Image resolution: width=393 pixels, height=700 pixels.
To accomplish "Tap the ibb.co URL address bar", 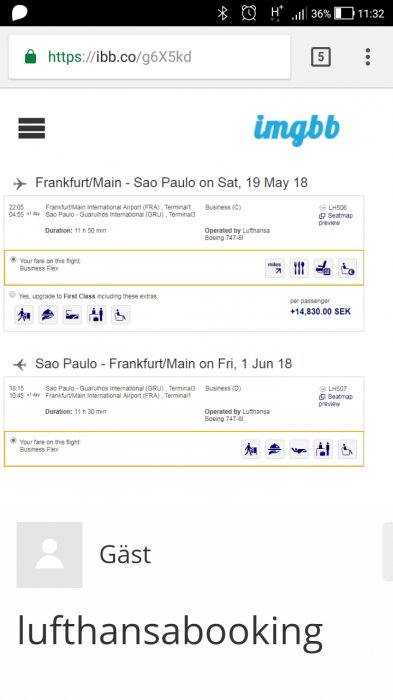I will point(150,57).
